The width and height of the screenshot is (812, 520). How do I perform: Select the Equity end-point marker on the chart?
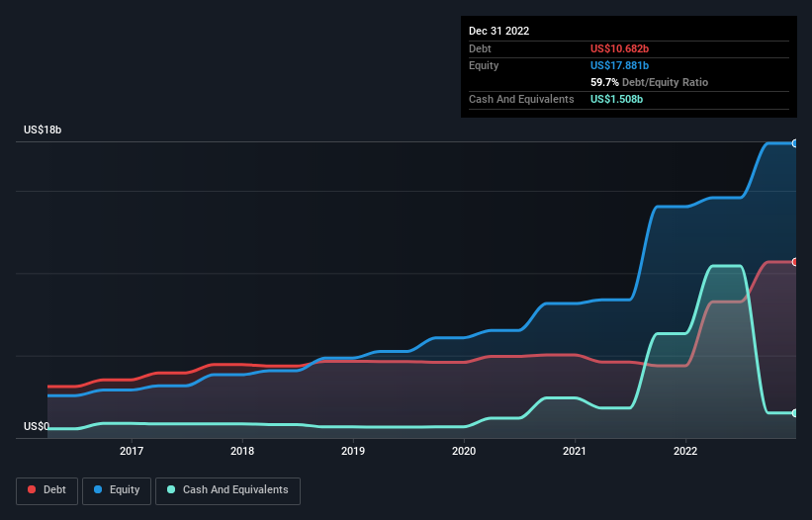[x=794, y=143]
